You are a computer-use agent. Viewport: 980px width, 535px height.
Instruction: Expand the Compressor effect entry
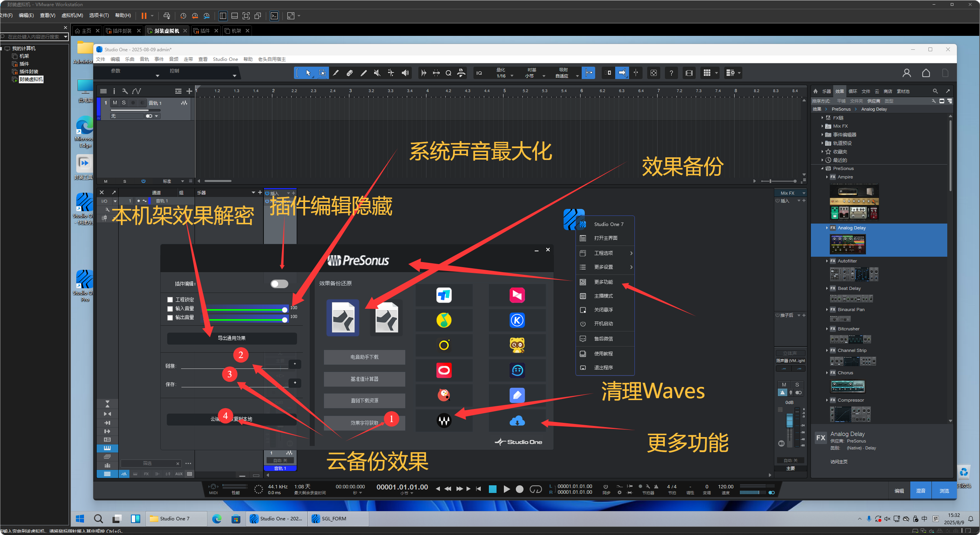(827, 400)
